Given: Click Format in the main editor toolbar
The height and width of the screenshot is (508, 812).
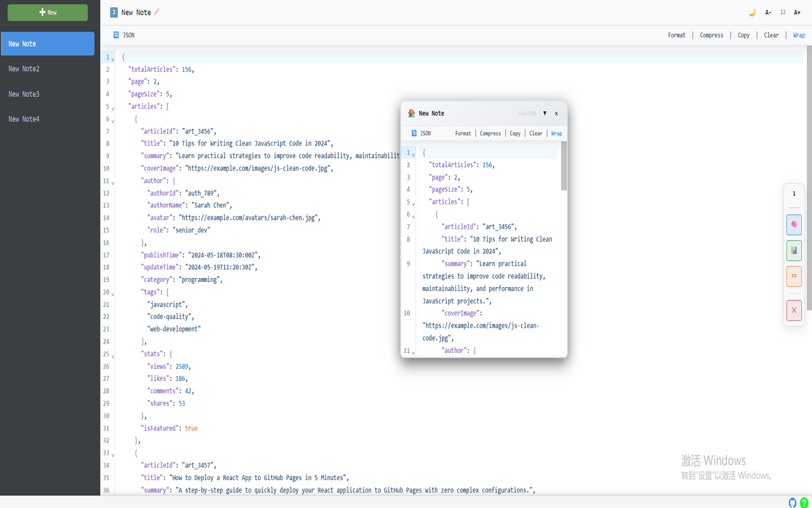Looking at the screenshot, I should (x=677, y=35).
